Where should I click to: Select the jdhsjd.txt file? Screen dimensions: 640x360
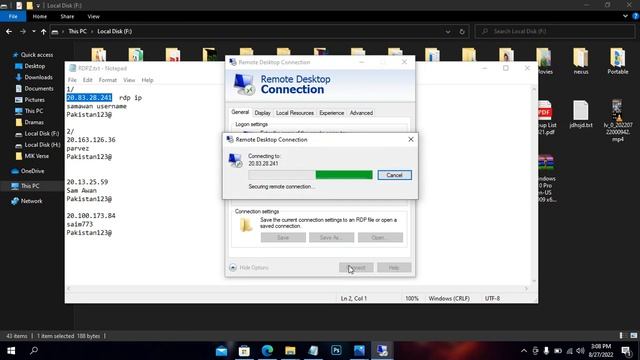[x=581, y=114]
